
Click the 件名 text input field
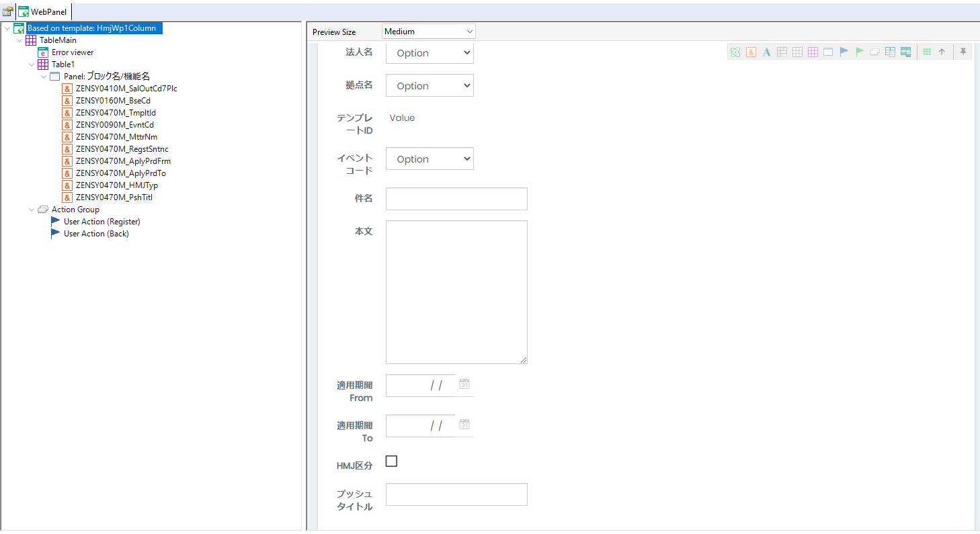click(456, 199)
